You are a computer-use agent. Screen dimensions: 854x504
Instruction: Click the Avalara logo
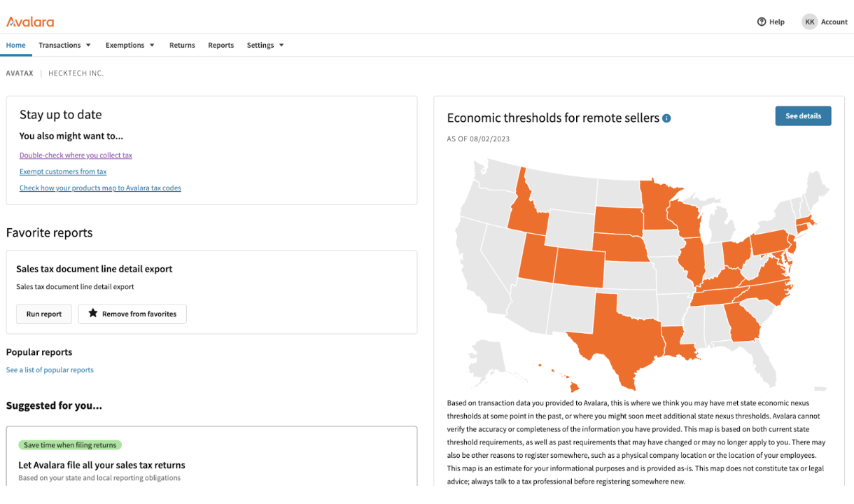pos(30,22)
